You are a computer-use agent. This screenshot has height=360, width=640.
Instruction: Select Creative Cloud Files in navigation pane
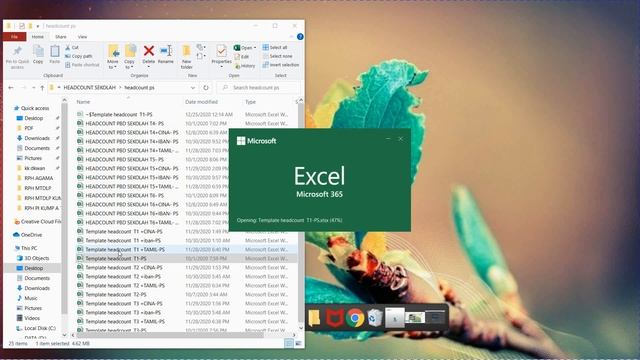(x=38, y=222)
